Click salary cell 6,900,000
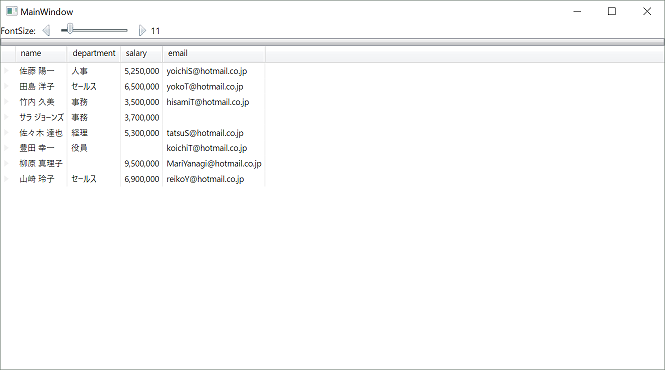The width and height of the screenshot is (665, 370). 142,179
